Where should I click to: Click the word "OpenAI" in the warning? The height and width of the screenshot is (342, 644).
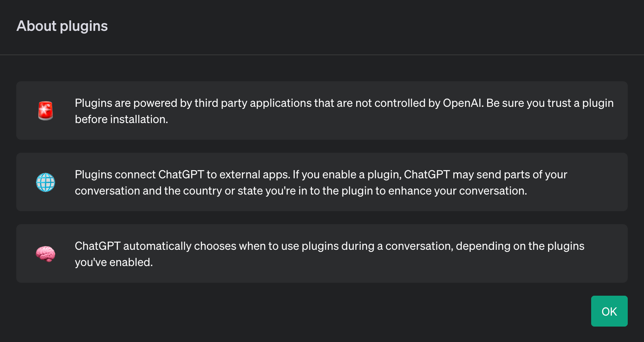pos(463,103)
